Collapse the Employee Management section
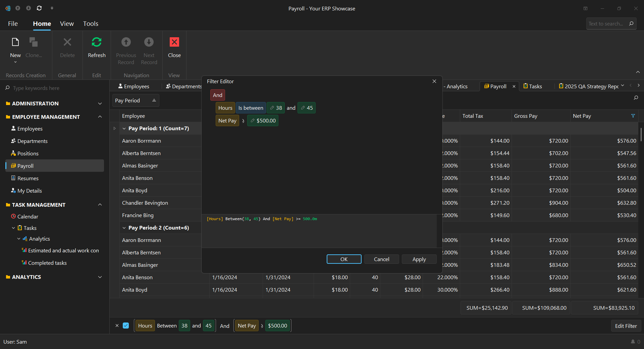 [x=100, y=117]
